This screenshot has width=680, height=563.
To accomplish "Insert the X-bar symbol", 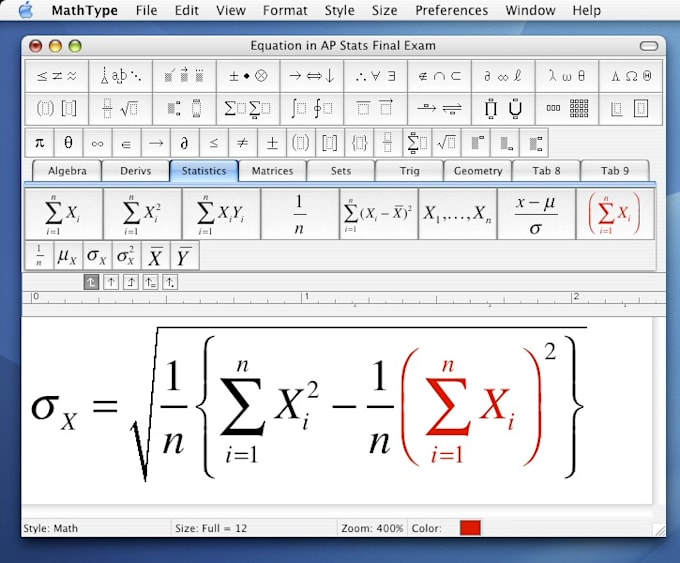I will 155,256.
